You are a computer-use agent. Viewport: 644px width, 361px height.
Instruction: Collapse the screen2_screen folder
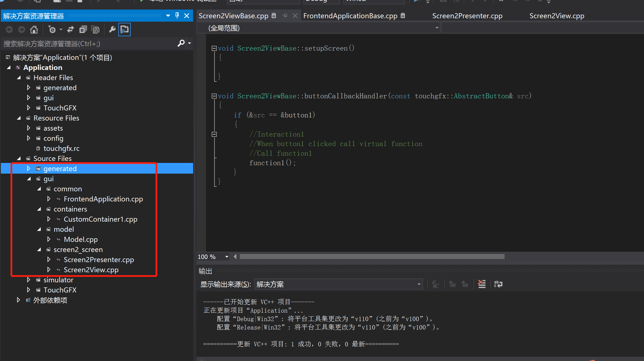(x=39, y=249)
